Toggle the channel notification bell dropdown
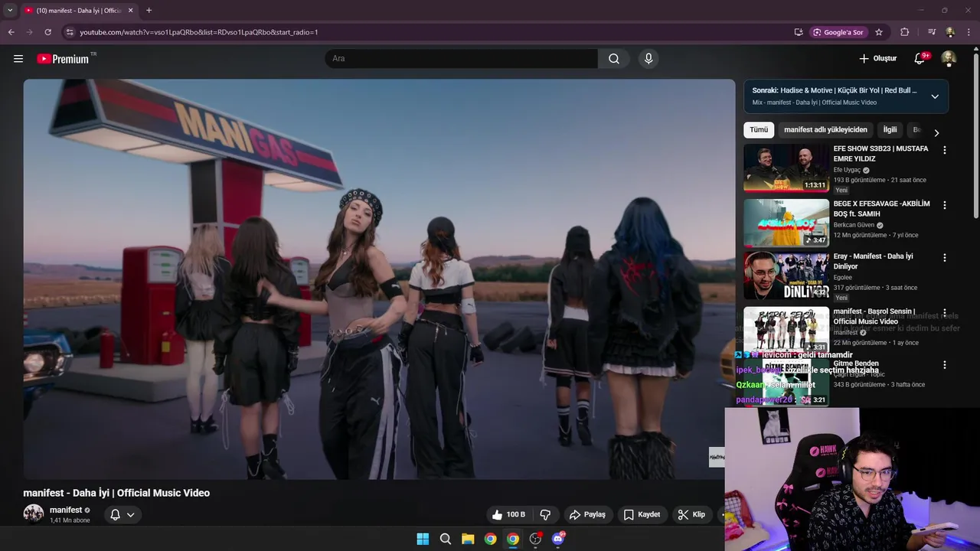This screenshot has height=551, width=980. point(122,514)
